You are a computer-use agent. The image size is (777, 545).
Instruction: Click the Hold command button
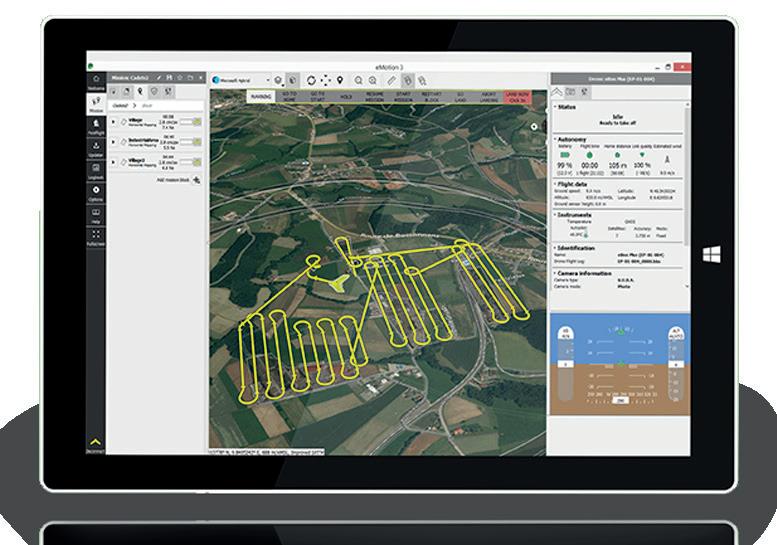(x=346, y=97)
